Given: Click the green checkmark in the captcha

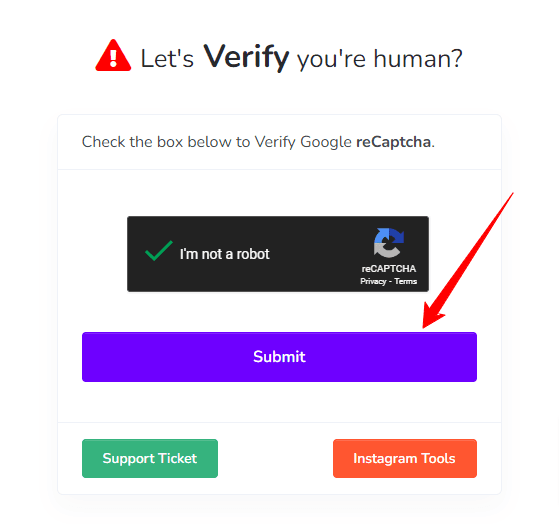Looking at the screenshot, I should pos(159,251).
